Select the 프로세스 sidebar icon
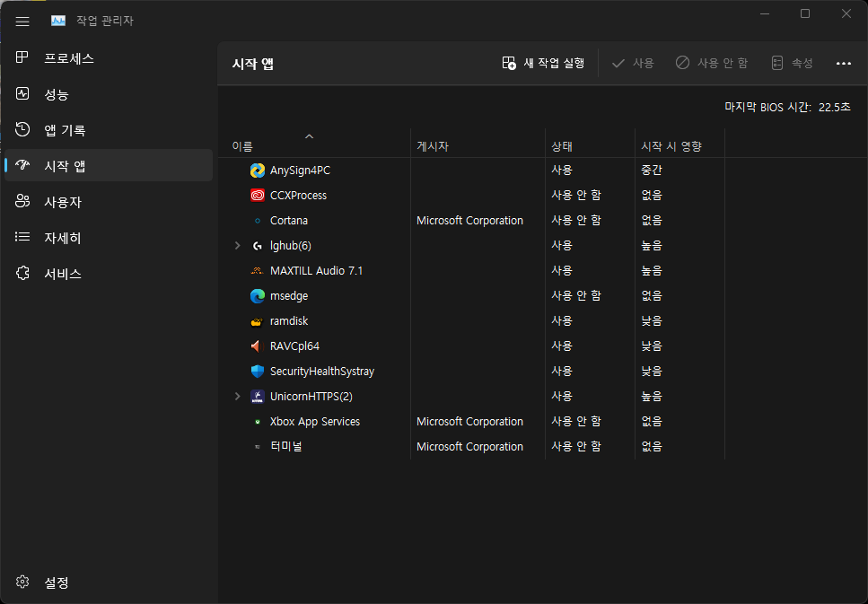Screen dimensions: 868x604 point(22,57)
